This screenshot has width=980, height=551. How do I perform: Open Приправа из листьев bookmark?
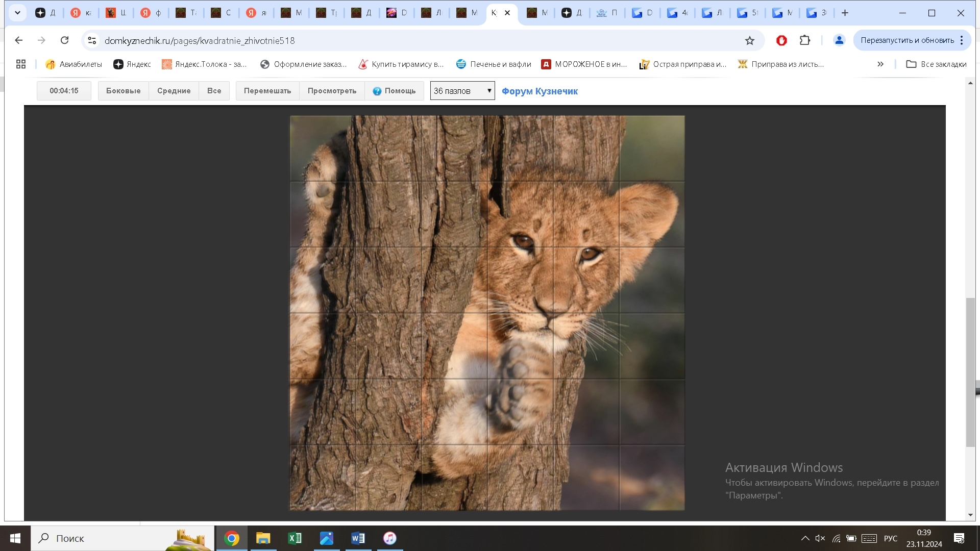[781, 64]
